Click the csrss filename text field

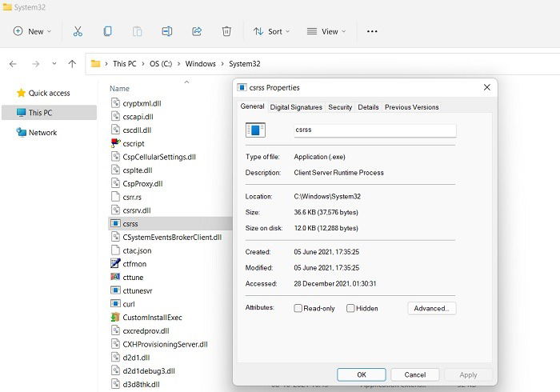tap(374, 130)
